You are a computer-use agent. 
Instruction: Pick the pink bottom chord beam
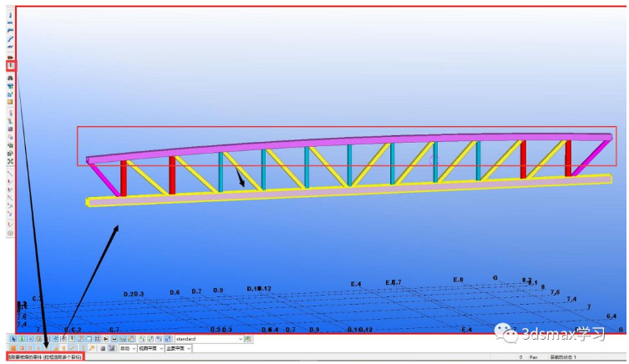(349, 190)
